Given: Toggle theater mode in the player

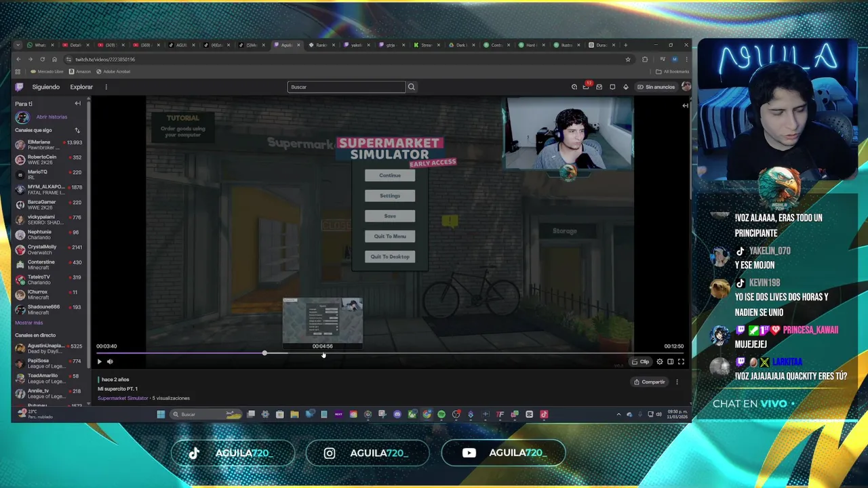Looking at the screenshot, I should point(670,362).
